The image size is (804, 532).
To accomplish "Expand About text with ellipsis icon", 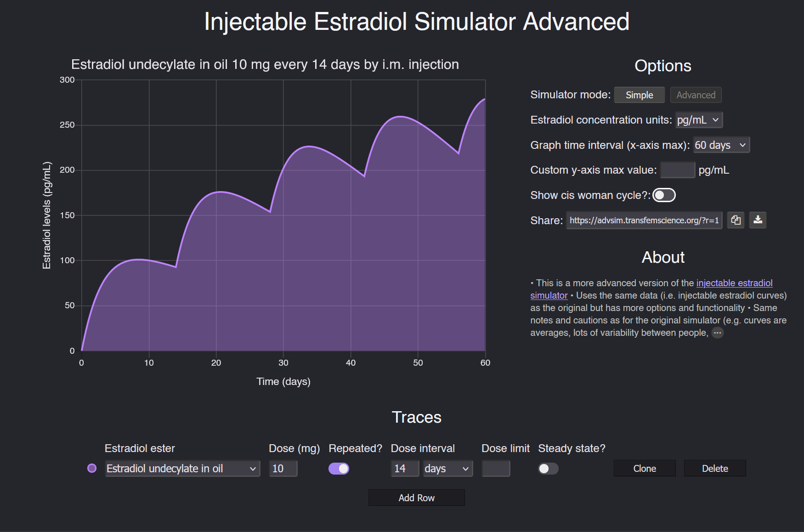I will point(718,333).
